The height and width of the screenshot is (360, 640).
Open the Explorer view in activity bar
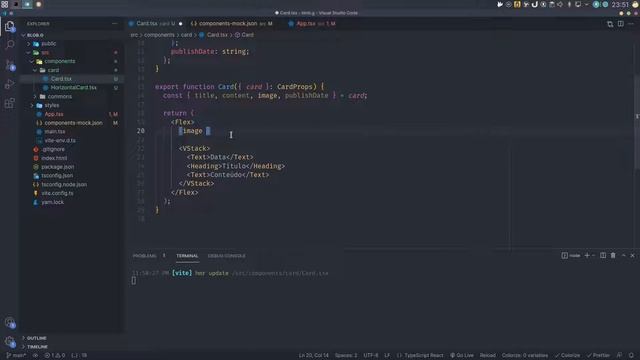pos(10,27)
